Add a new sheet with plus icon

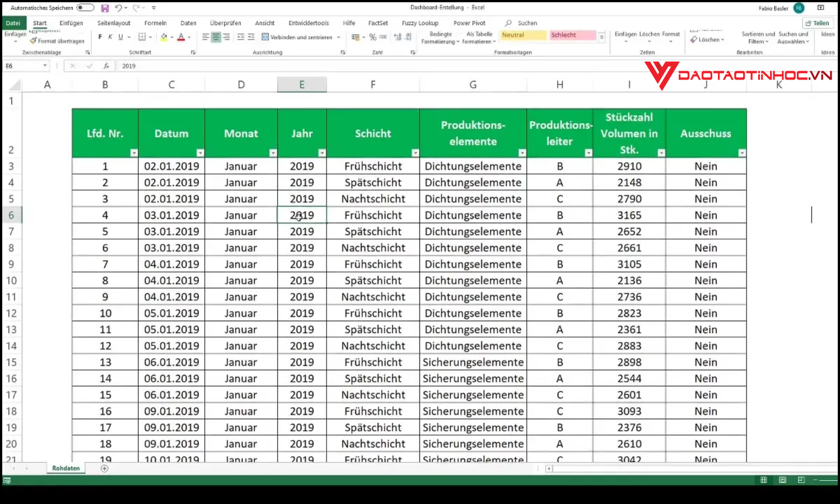pos(104,468)
